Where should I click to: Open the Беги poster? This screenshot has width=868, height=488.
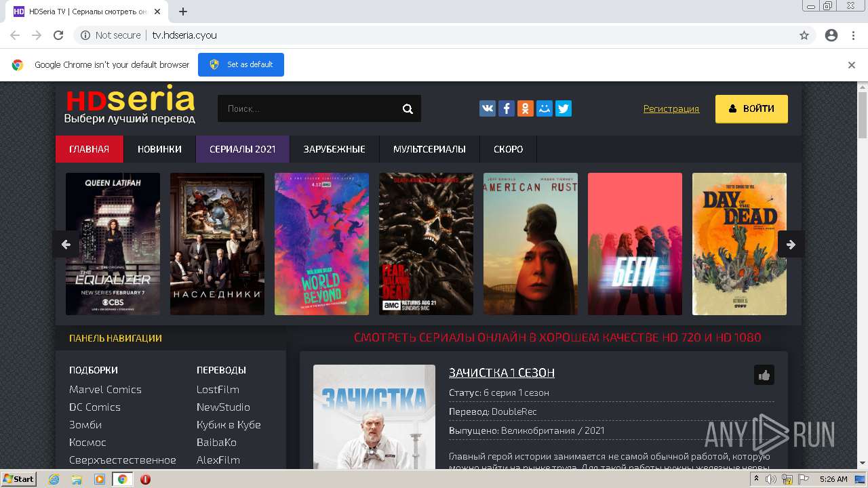click(635, 244)
